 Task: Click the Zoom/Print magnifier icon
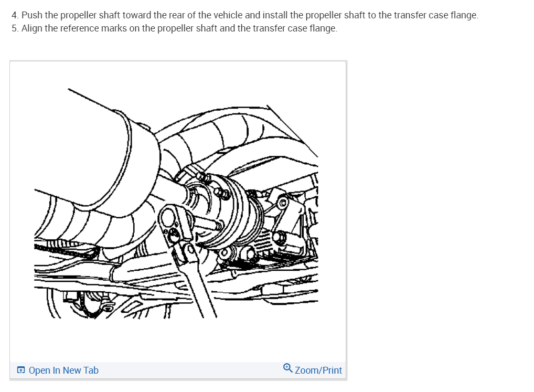tap(288, 368)
